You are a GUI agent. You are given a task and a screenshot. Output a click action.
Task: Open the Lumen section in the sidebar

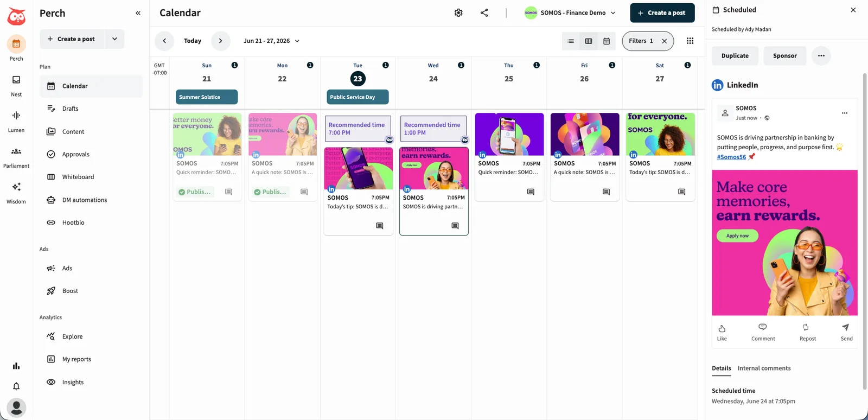tap(16, 122)
